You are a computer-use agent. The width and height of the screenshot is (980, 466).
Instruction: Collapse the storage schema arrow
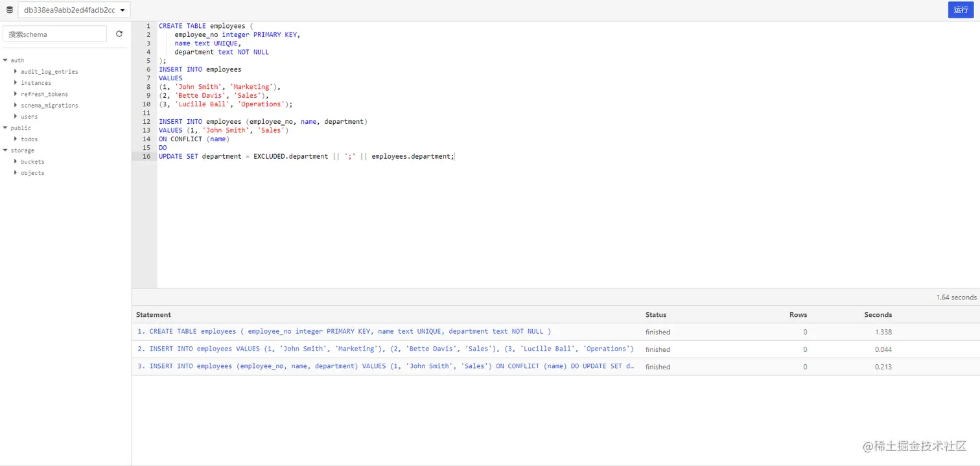click(5, 150)
